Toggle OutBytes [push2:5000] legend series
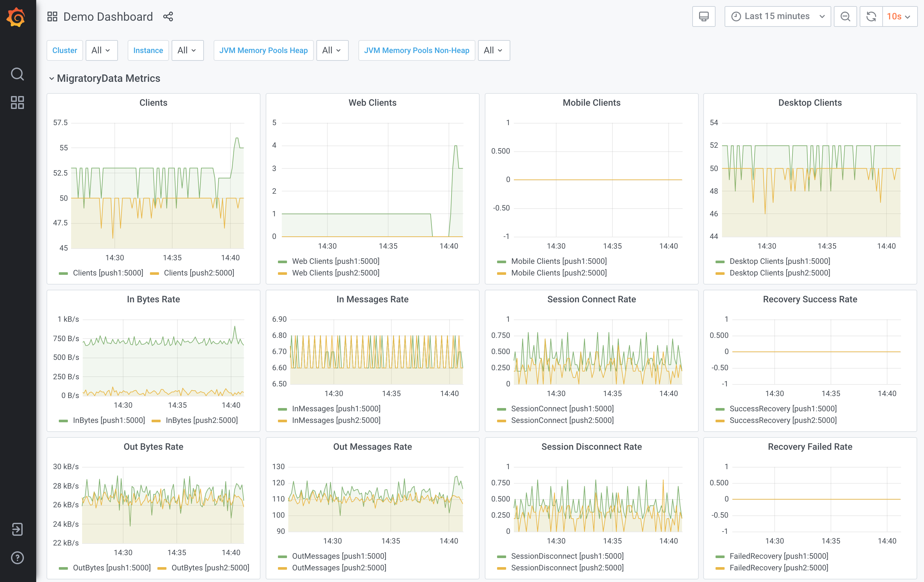The image size is (924, 582). pos(210,568)
